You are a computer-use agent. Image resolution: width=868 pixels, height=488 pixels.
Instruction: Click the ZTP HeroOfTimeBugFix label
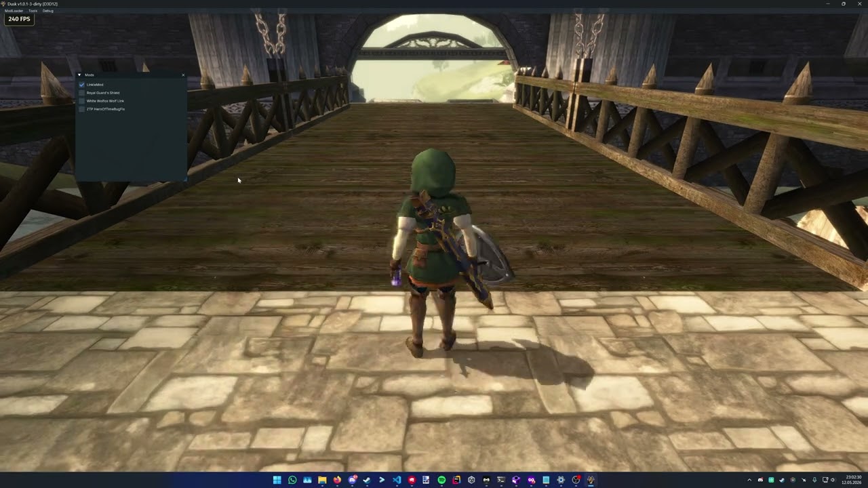pyautogui.click(x=106, y=109)
